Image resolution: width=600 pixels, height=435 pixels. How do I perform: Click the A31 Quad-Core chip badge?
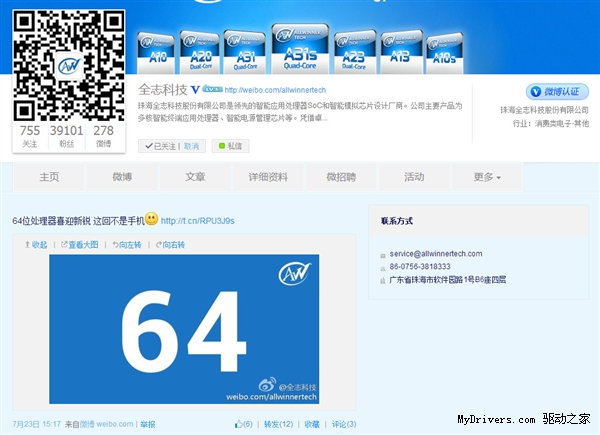pos(245,52)
